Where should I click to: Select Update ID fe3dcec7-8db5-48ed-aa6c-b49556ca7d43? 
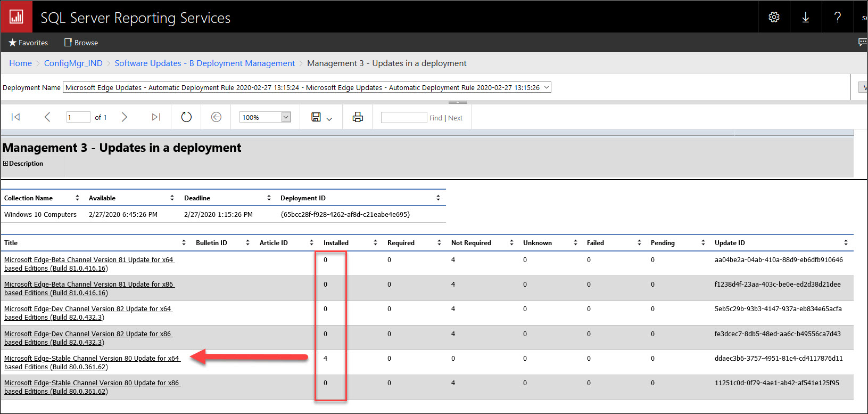(778, 334)
